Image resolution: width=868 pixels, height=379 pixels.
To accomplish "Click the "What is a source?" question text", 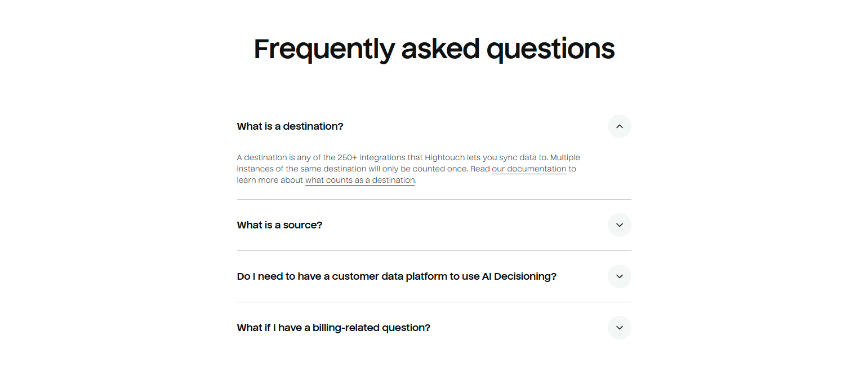I will 279,225.
